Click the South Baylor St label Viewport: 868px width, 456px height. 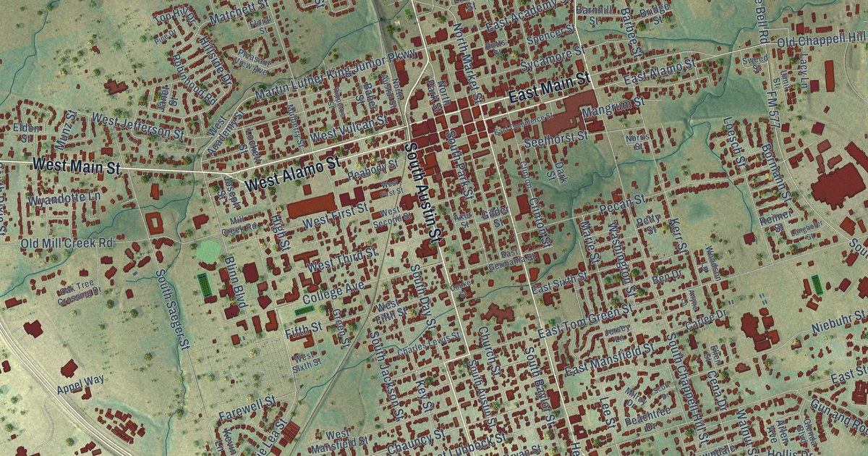[x=541, y=385]
